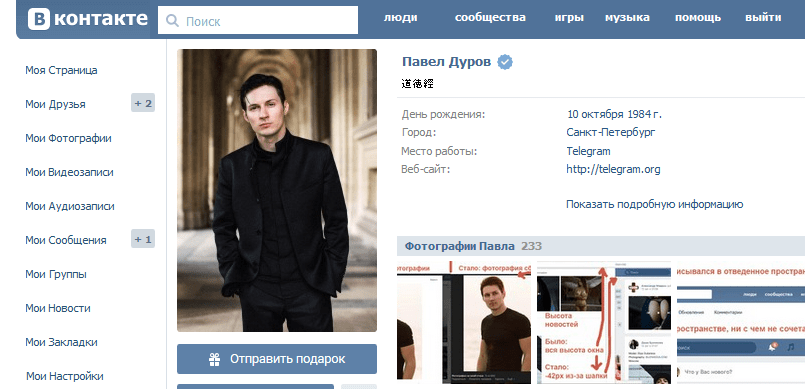Click the 233 photo count

(531, 246)
